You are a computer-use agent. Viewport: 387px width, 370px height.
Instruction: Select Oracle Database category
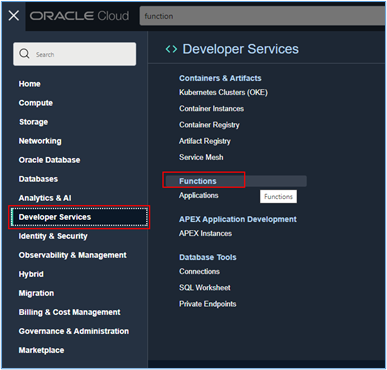click(x=49, y=160)
